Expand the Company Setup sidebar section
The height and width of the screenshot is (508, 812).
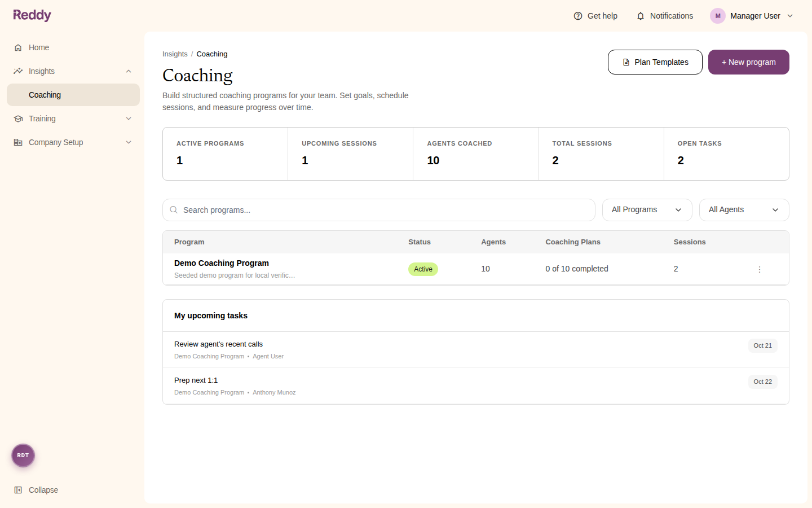click(x=129, y=142)
